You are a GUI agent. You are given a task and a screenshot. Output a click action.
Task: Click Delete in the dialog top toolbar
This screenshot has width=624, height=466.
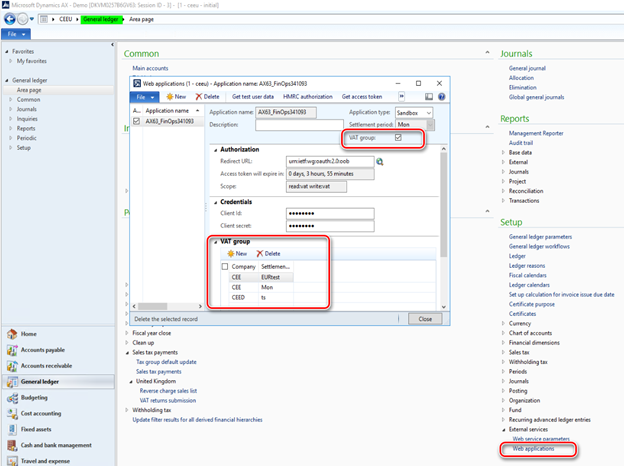pos(207,97)
